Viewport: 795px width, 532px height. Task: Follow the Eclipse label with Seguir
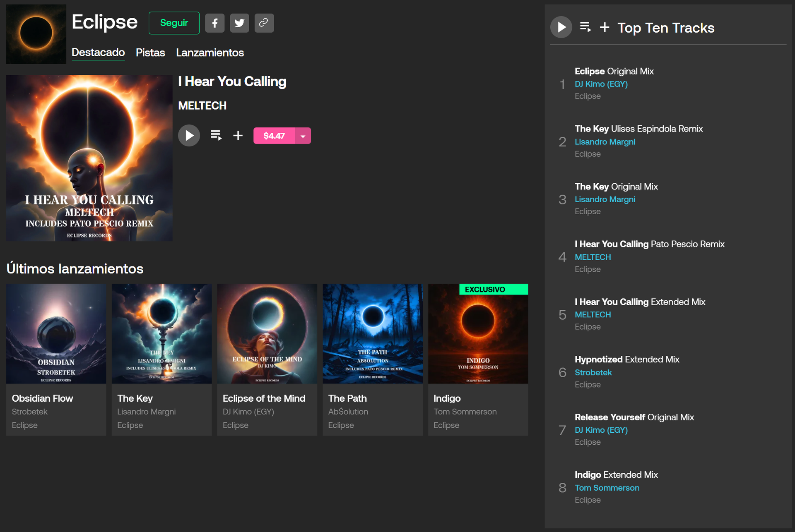coord(174,23)
